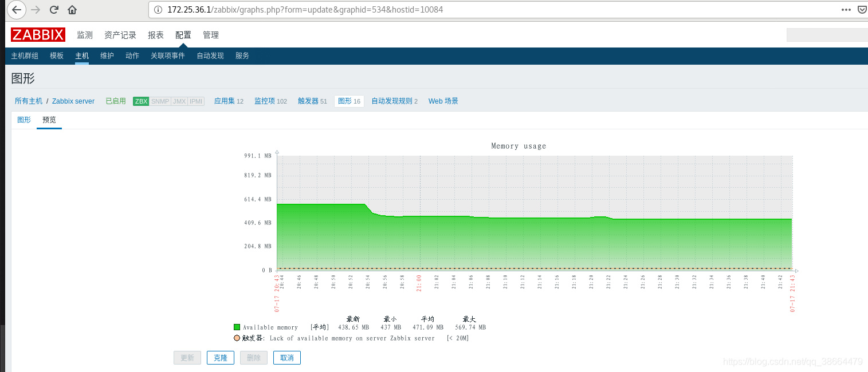The image size is (868, 372).
Task: Click 所有主机 breadcrumb link
Action: click(29, 101)
